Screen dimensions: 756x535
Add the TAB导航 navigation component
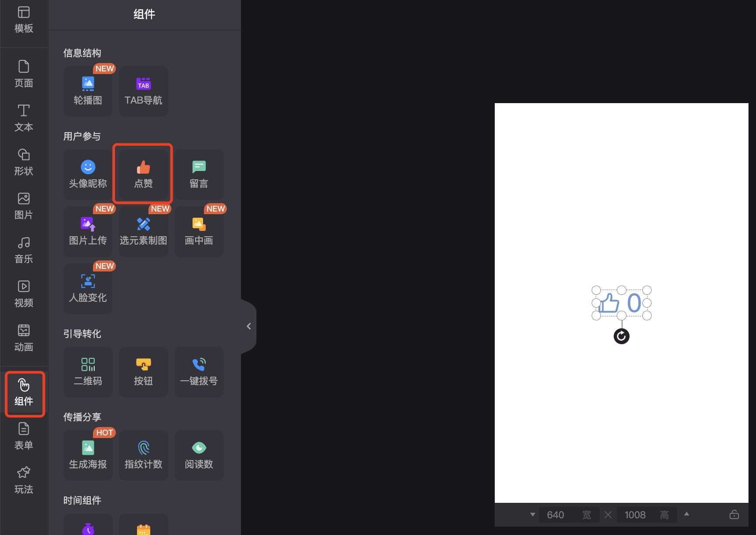pyautogui.click(x=144, y=91)
